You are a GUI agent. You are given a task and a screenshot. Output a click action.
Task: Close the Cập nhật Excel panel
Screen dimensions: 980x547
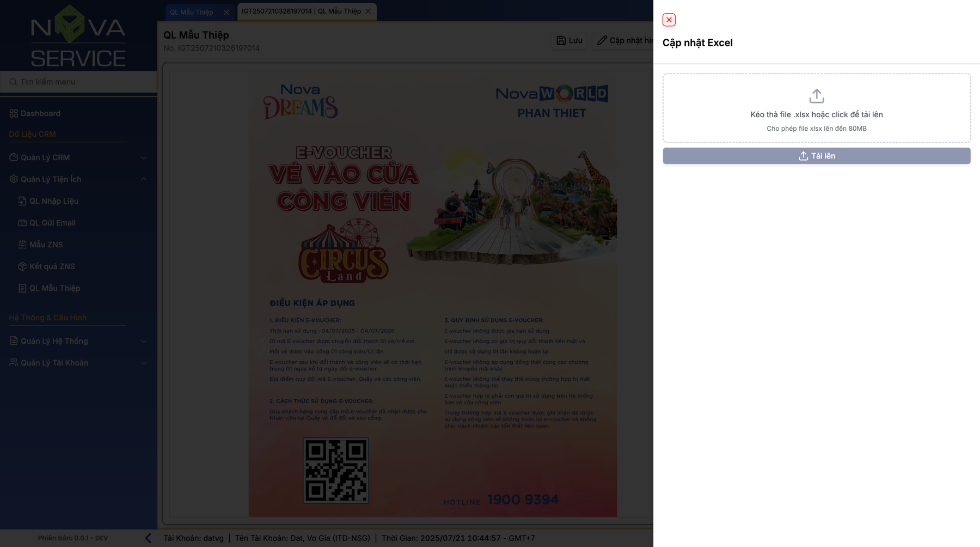tap(669, 20)
